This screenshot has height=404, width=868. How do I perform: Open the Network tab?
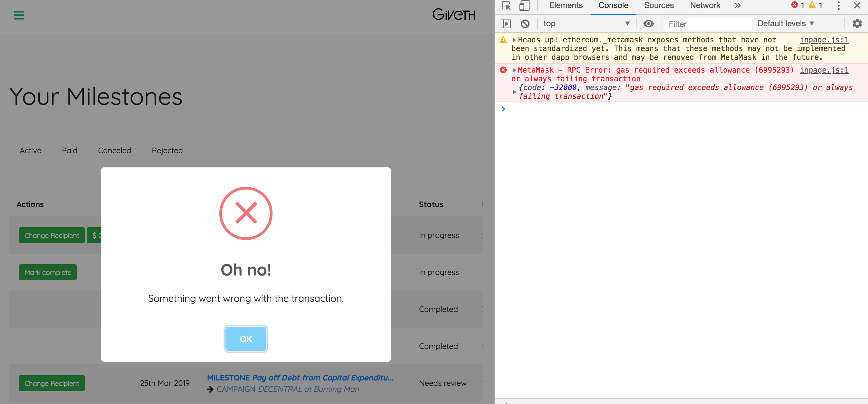pyautogui.click(x=705, y=5)
